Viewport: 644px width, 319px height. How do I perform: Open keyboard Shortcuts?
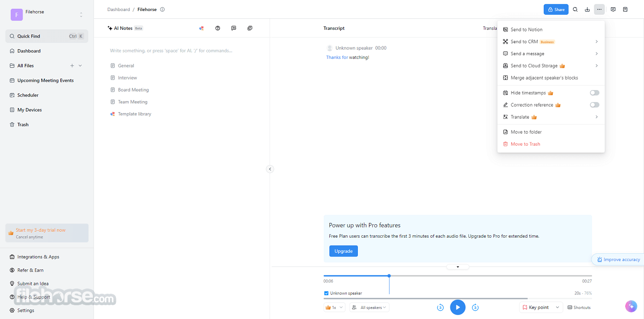[x=579, y=308]
